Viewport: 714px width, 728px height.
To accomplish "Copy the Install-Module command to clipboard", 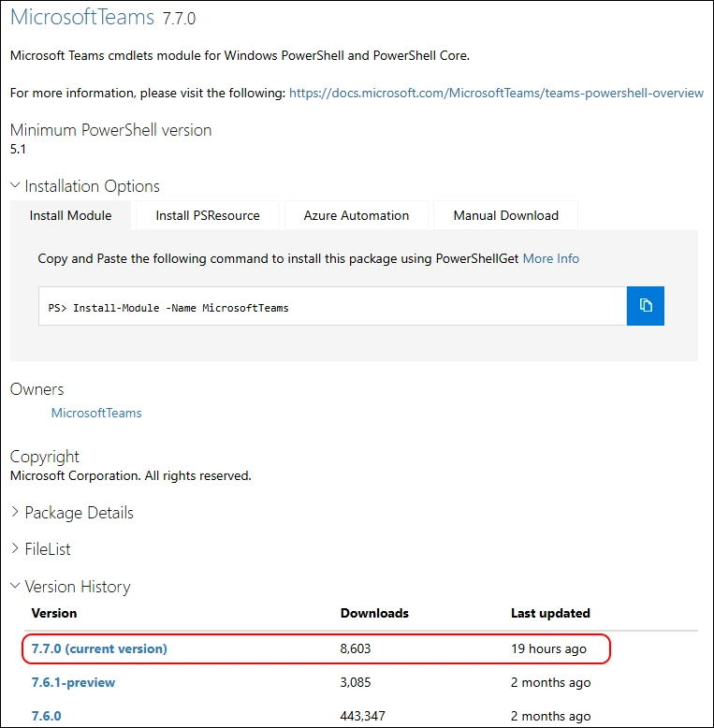I will (645, 306).
